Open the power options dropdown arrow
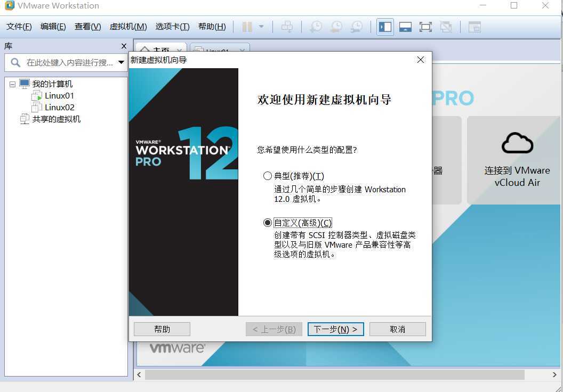563x392 pixels. [x=261, y=27]
